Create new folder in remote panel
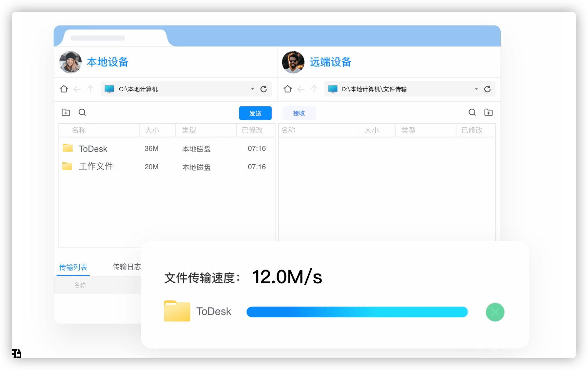The image size is (588, 370). [488, 112]
